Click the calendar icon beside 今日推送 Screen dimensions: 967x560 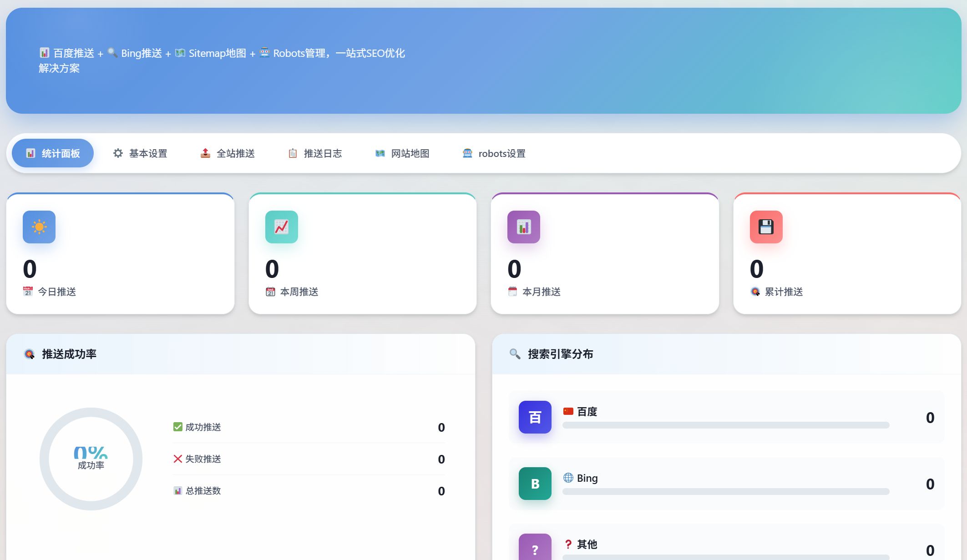(x=28, y=292)
